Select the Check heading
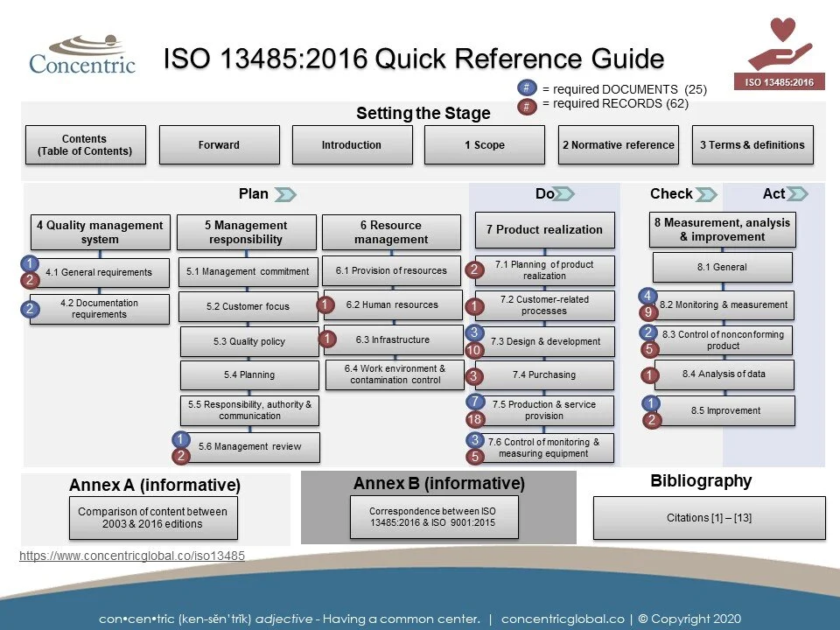 (671, 193)
